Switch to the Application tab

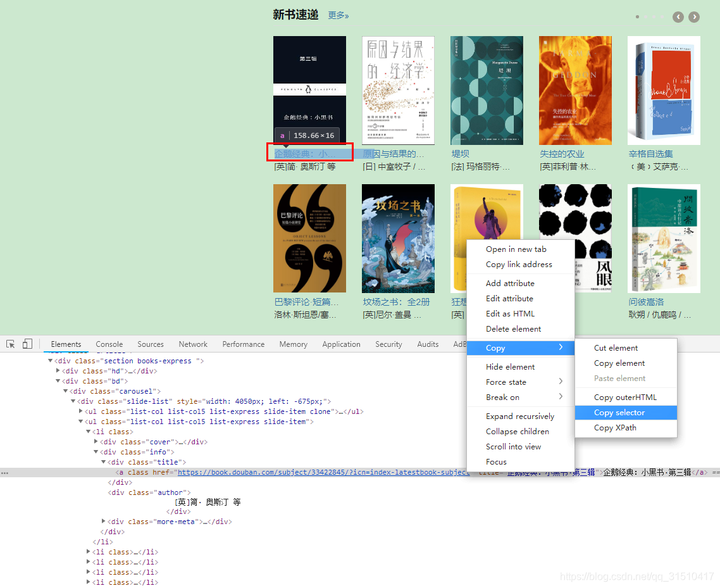(341, 344)
